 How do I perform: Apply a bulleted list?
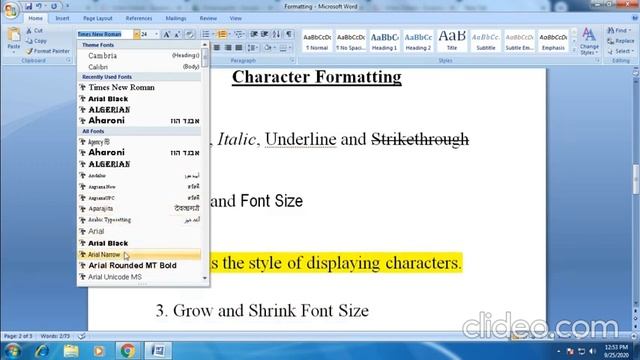(x=207, y=34)
